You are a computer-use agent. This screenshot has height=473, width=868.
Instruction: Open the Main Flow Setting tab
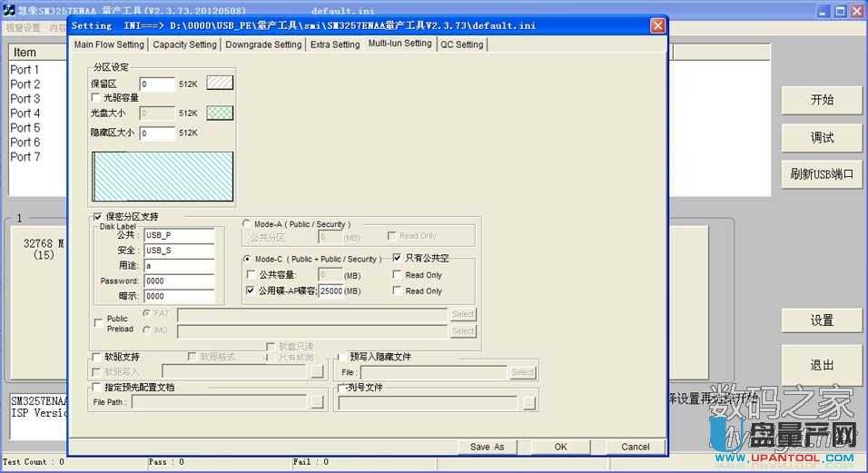click(109, 44)
